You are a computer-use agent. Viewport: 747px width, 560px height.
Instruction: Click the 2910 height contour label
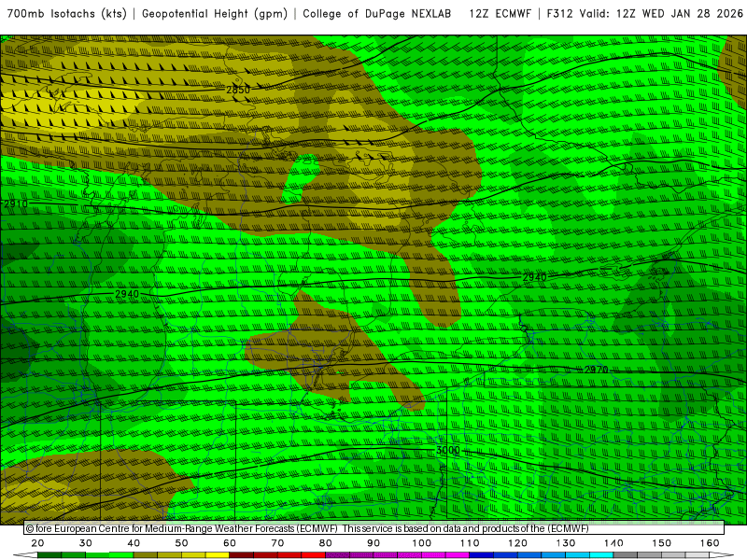pos(16,204)
